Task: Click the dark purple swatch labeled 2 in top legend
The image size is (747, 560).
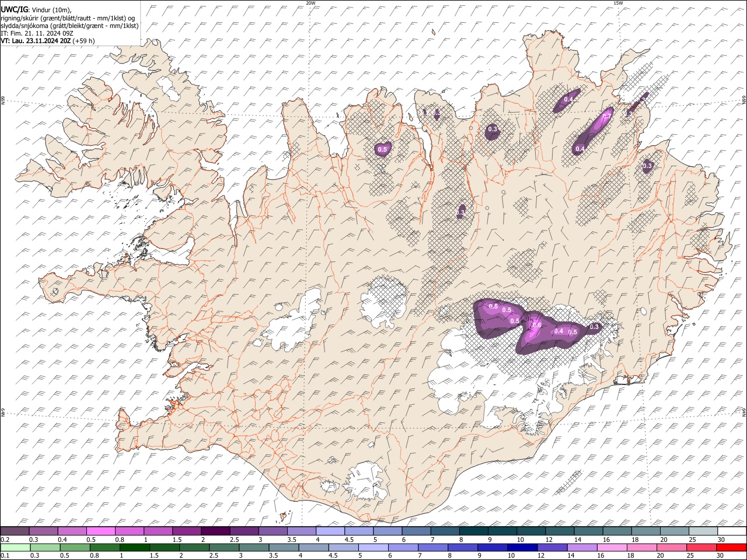Action: [x=215, y=531]
